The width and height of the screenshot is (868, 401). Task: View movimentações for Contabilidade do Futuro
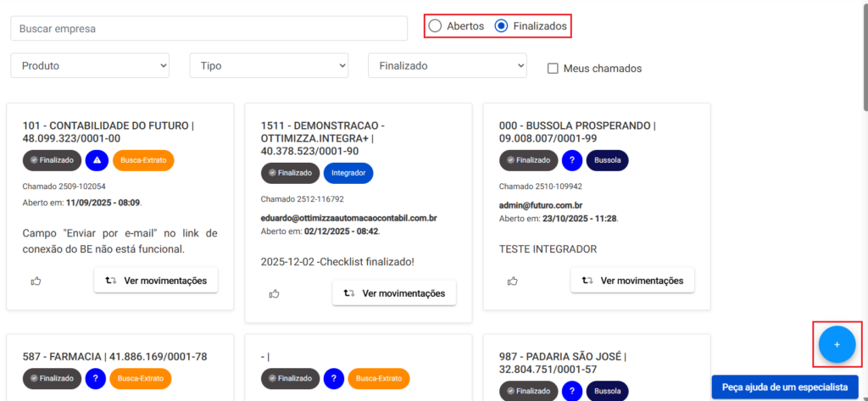tap(156, 281)
